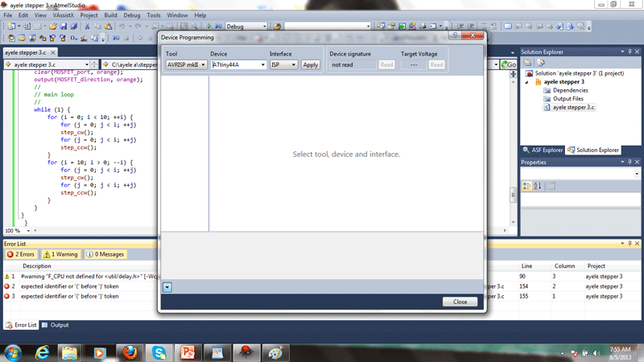Click the New Project toolbar icon
The image size is (644, 362).
(11, 27)
